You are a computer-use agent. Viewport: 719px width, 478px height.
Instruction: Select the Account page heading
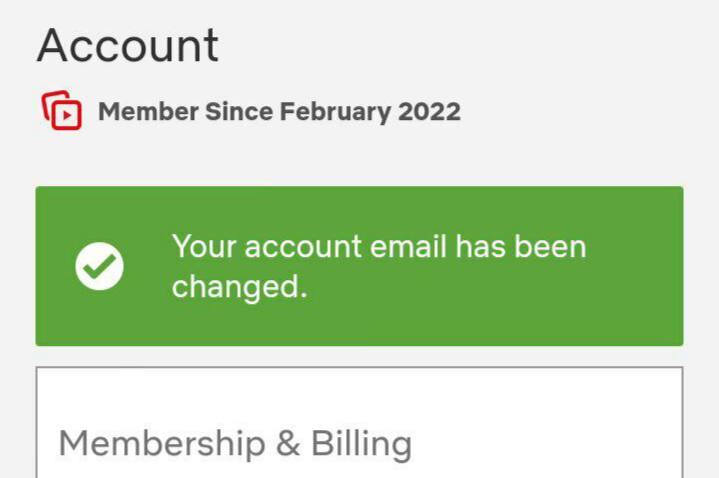tap(127, 45)
